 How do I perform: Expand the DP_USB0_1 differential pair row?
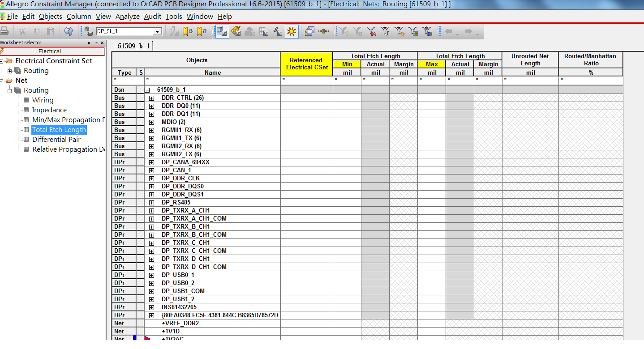point(151,275)
